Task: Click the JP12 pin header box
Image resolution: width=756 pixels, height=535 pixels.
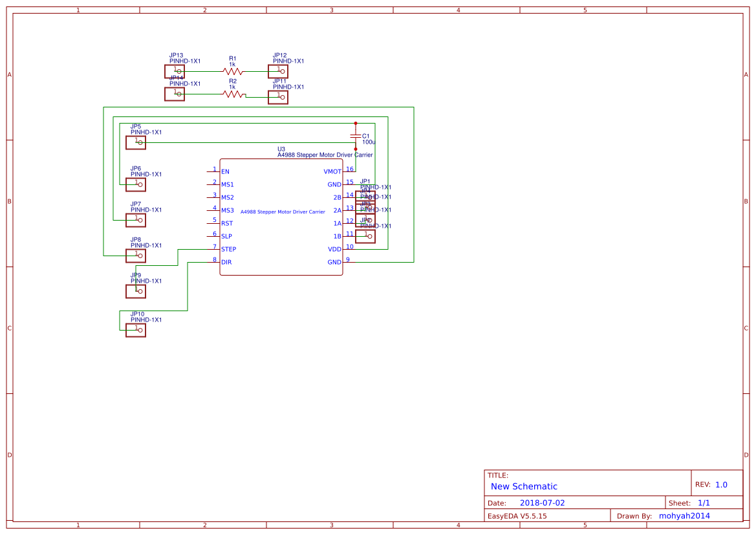Action: point(278,71)
